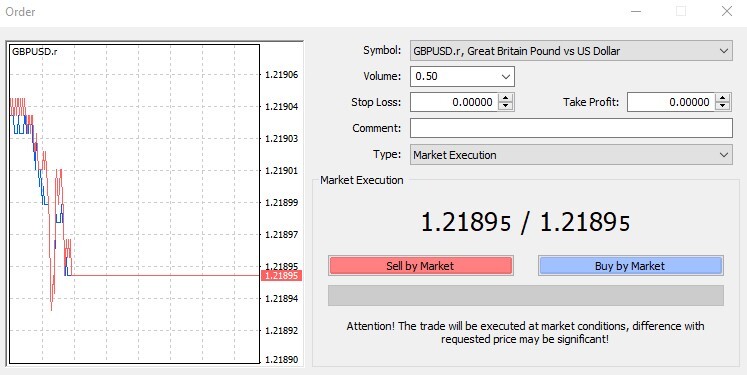Screen dimensions: 747x375
Task: Increase the Stop Loss value with up arrow
Action: tap(505, 98)
